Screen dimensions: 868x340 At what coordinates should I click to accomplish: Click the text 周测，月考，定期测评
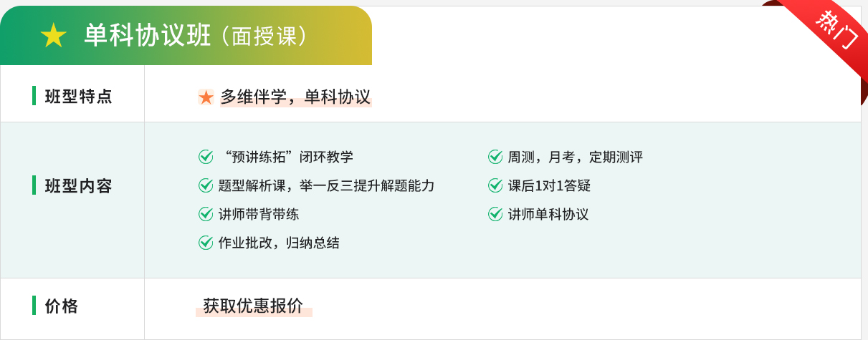[576, 157]
